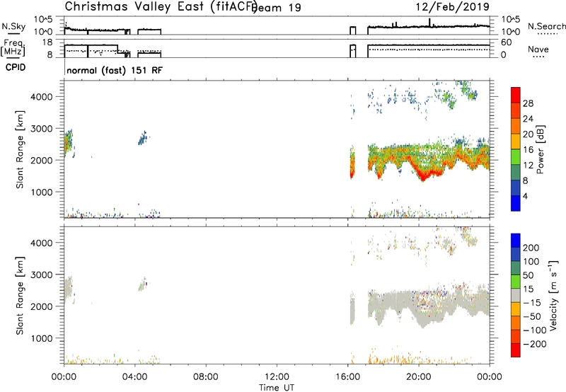Click the 'N.Sky' legend label
The width and height of the screenshot is (566, 392).
point(13,26)
